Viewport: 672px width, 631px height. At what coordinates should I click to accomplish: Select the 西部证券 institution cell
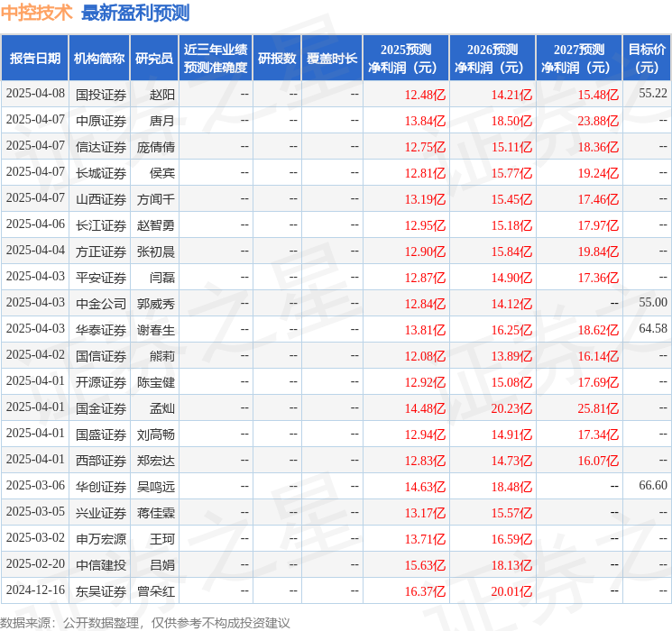(101, 461)
